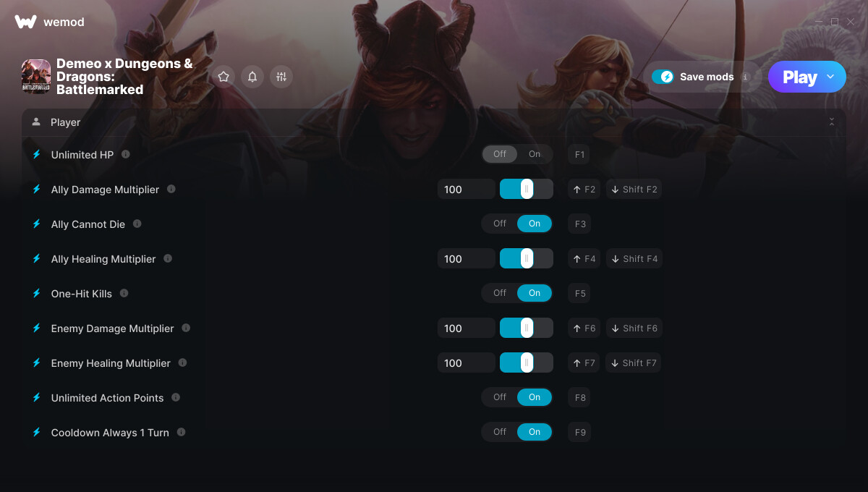Toggle Ally Cannot Die off
The image size is (868, 492).
[500, 224]
